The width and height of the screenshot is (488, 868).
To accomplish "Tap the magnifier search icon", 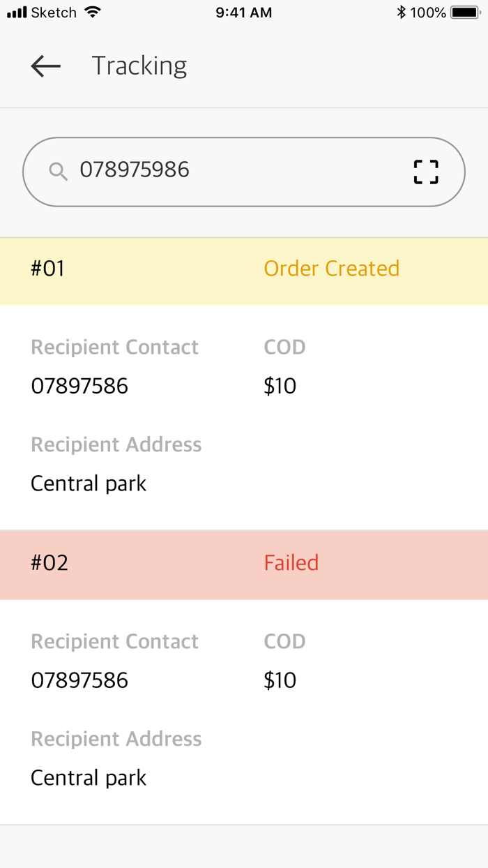I will (x=59, y=171).
